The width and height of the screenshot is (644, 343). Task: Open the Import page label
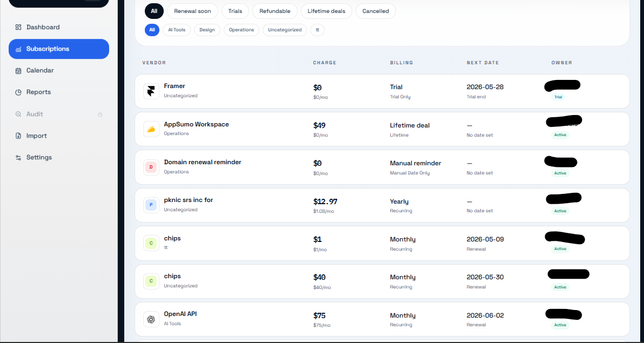pos(37,136)
